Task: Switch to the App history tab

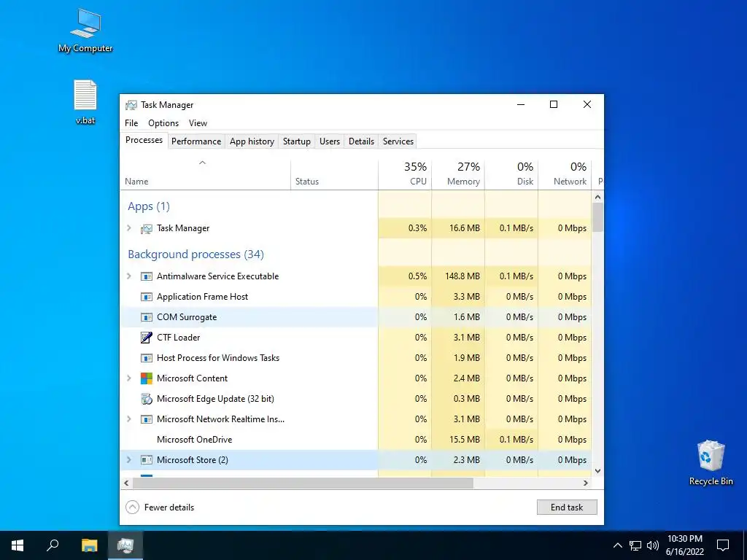Action: coord(252,141)
